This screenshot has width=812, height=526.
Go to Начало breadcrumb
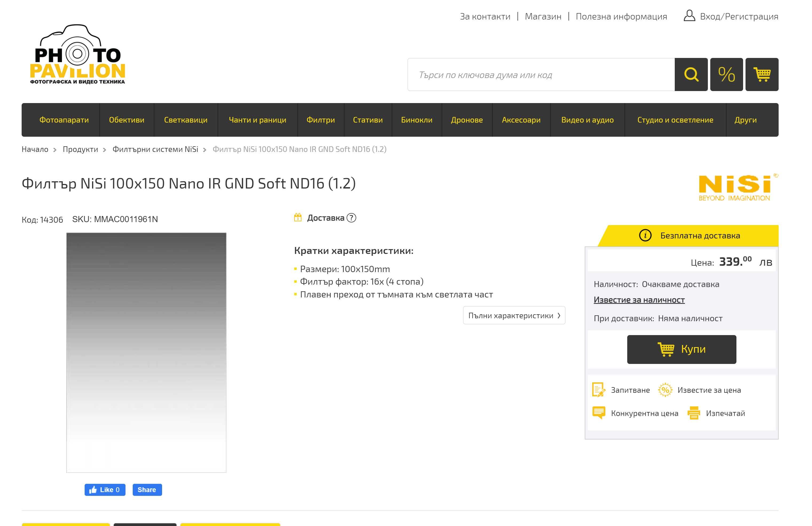pyautogui.click(x=35, y=149)
